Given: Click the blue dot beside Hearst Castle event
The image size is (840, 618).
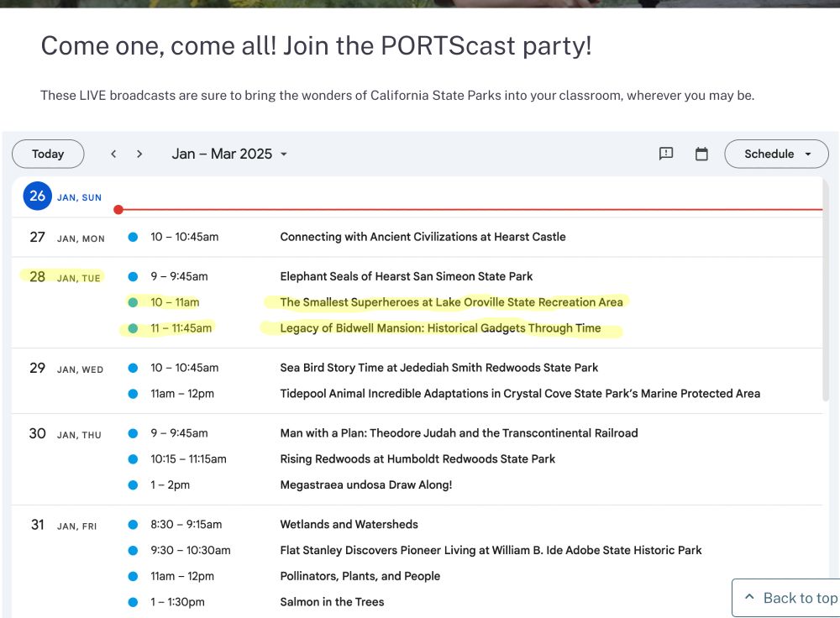Looking at the screenshot, I should click(133, 237).
